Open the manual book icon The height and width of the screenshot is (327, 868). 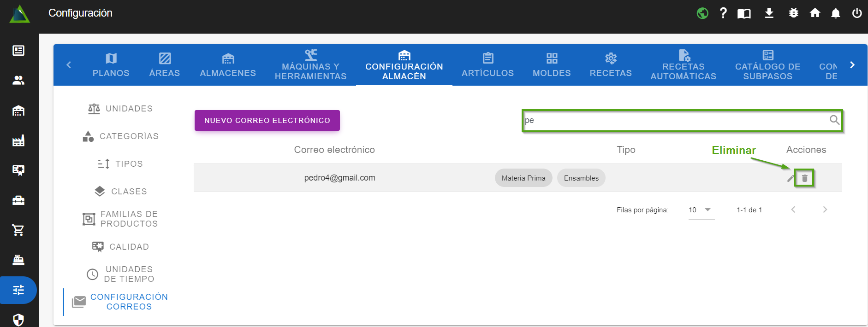[x=744, y=13]
